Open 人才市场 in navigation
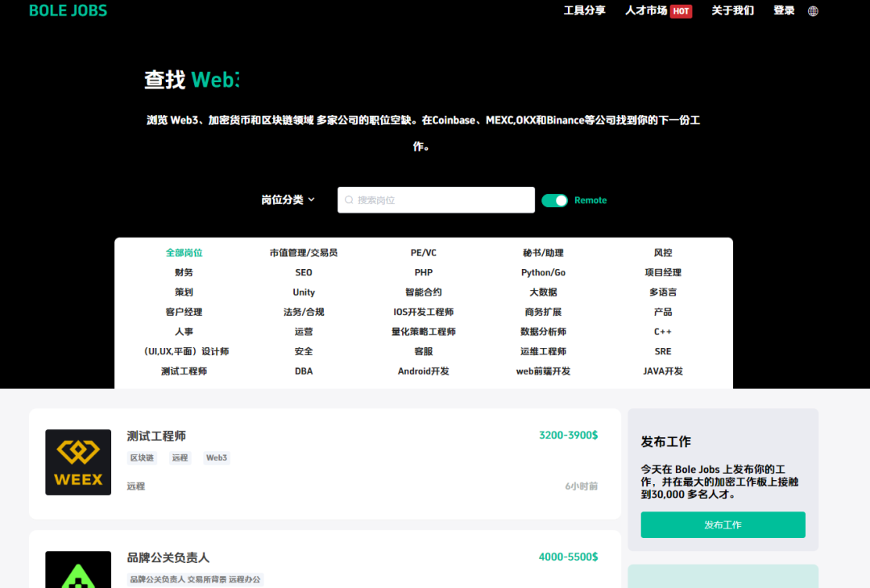Screen dimensions: 870x588 tap(646, 10)
